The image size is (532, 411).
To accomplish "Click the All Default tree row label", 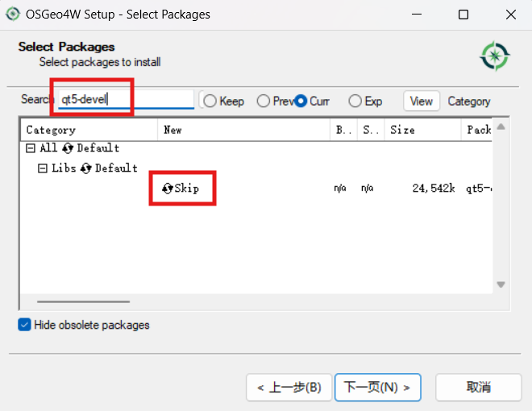I will tap(79, 148).
